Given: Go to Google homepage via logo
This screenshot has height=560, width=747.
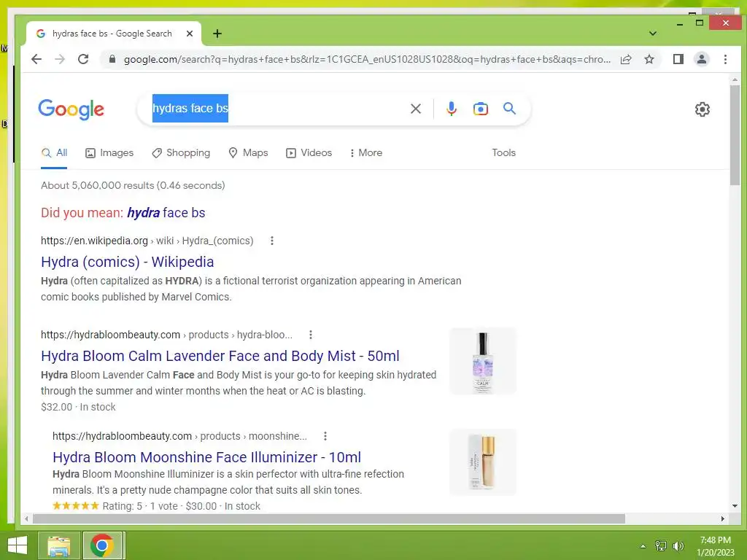Looking at the screenshot, I should [71, 109].
